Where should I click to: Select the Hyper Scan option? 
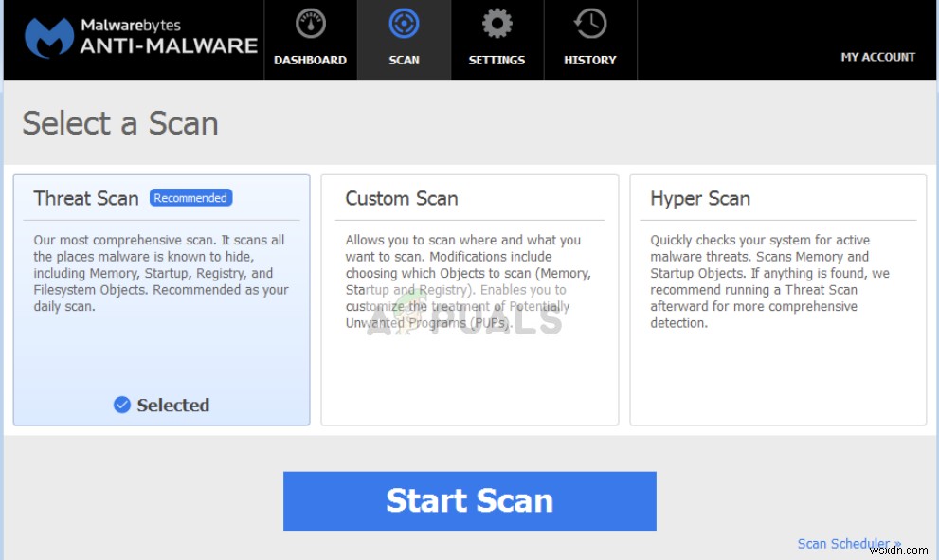coord(778,298)
